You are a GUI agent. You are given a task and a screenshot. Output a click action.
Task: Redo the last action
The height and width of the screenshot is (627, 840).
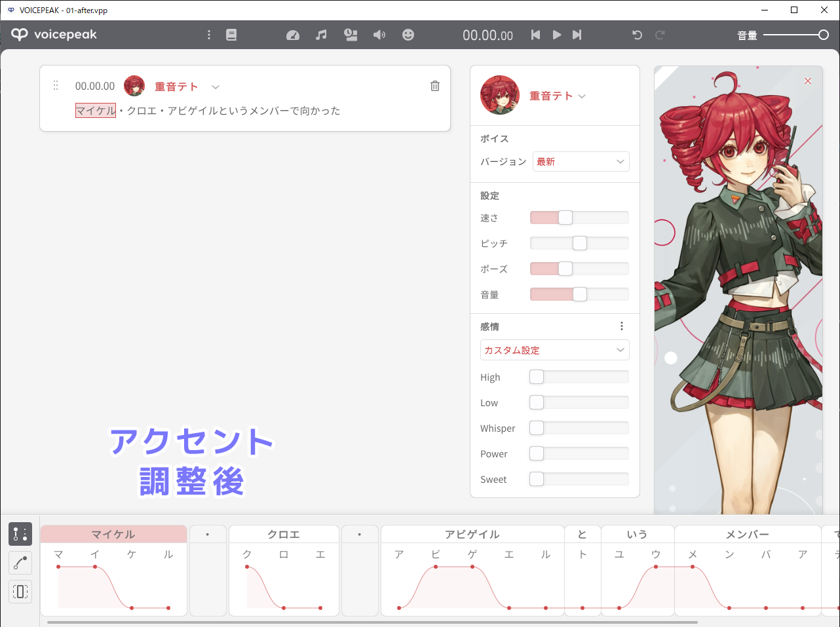[660, 35]
